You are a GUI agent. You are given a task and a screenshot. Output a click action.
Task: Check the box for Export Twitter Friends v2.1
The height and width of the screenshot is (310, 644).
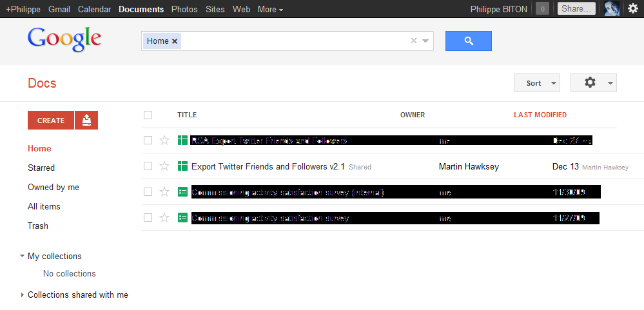pyautogui.click(x=148, y=166)
